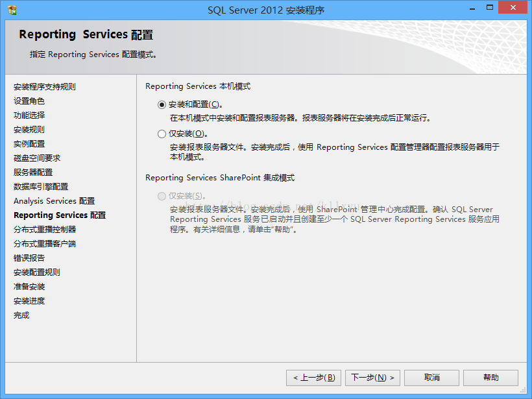Click the 下一步(N) next button
The width and height of the screenshot is (532, 399).
click(x=372, y=378)
